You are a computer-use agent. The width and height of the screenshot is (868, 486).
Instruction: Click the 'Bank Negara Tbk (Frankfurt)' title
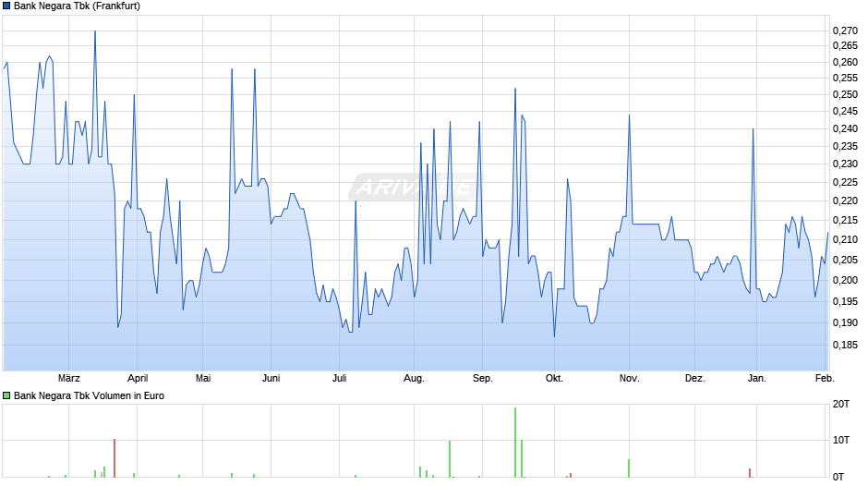coord(77,6)
